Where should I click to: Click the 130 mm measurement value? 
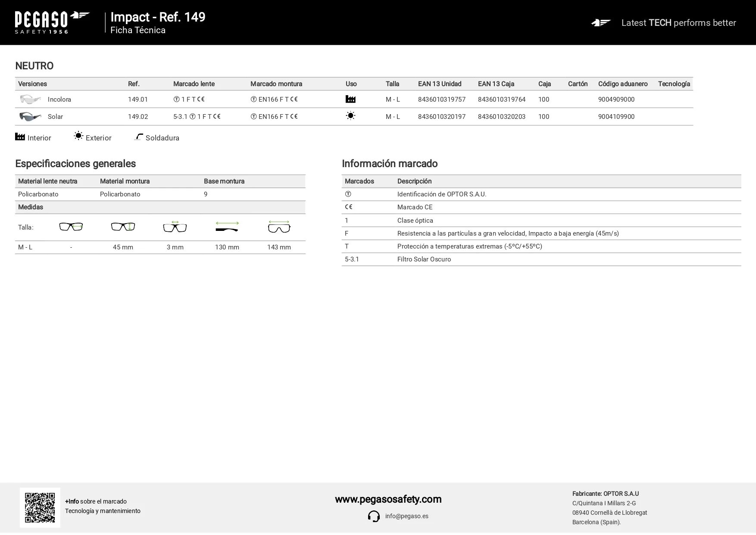click(x=227, y=247)
